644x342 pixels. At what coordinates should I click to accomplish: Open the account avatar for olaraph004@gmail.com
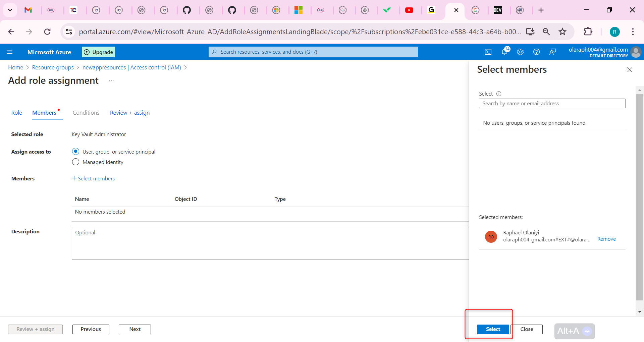coord(636,52)
